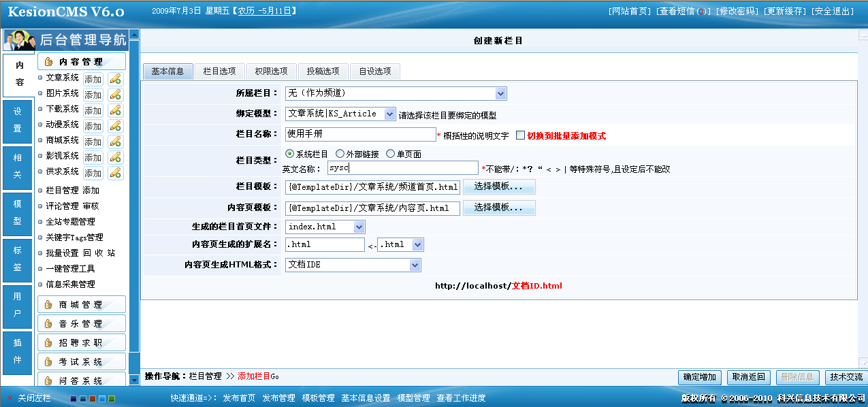Screen dimensions: 868x407
Task: Click the pencil add icon beside 商城系统
Action: point(115,142)
